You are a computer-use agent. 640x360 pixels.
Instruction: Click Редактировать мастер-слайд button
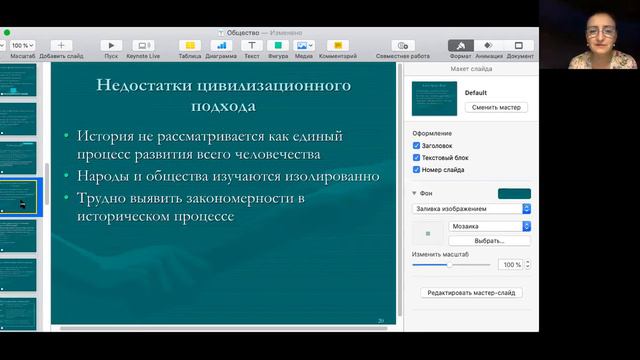click(x=471, y=293)
